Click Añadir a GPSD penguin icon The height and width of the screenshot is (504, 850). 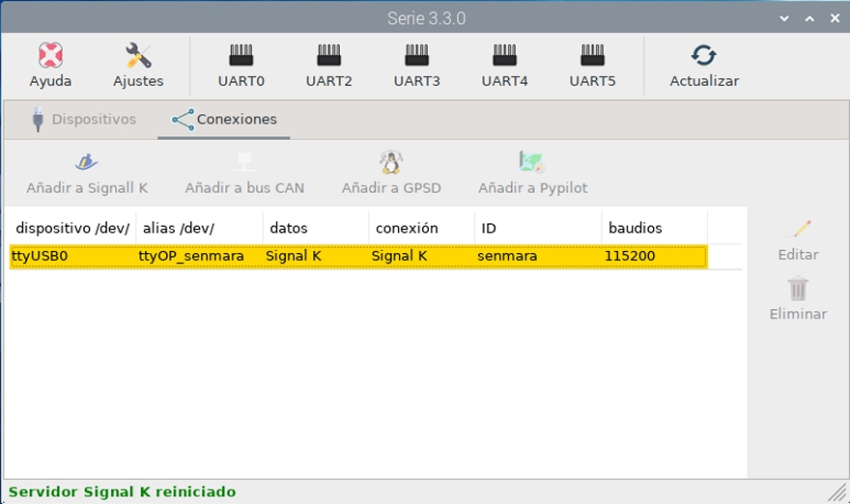390,162
